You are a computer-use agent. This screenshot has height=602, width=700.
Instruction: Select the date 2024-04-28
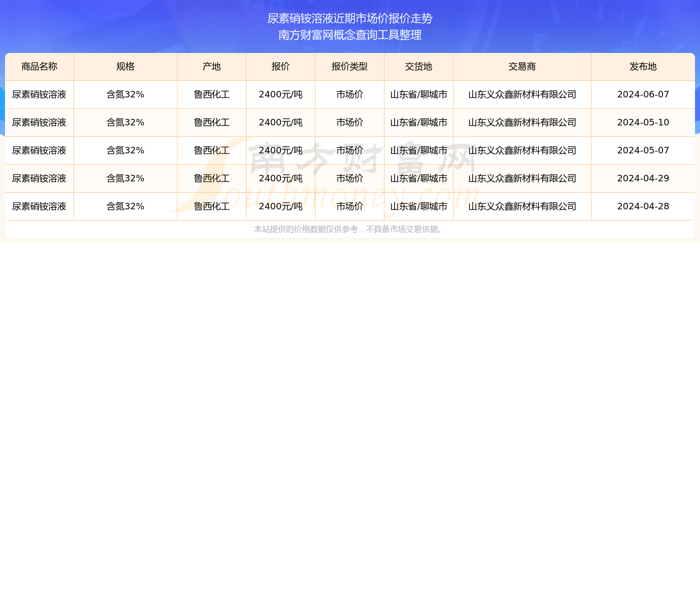(x=643, y=206)
